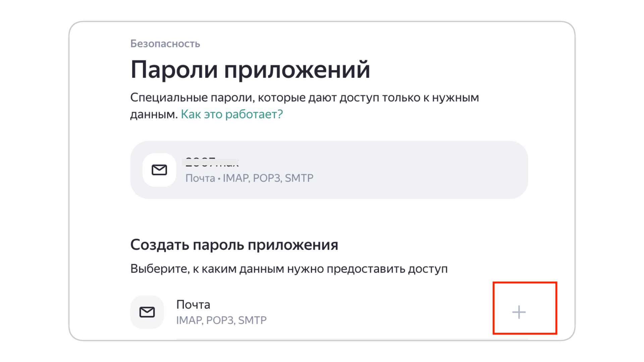Click the "Создать пароль приложения" section heading
Viewport: 644px width, 362px height.
click(234, 245)
